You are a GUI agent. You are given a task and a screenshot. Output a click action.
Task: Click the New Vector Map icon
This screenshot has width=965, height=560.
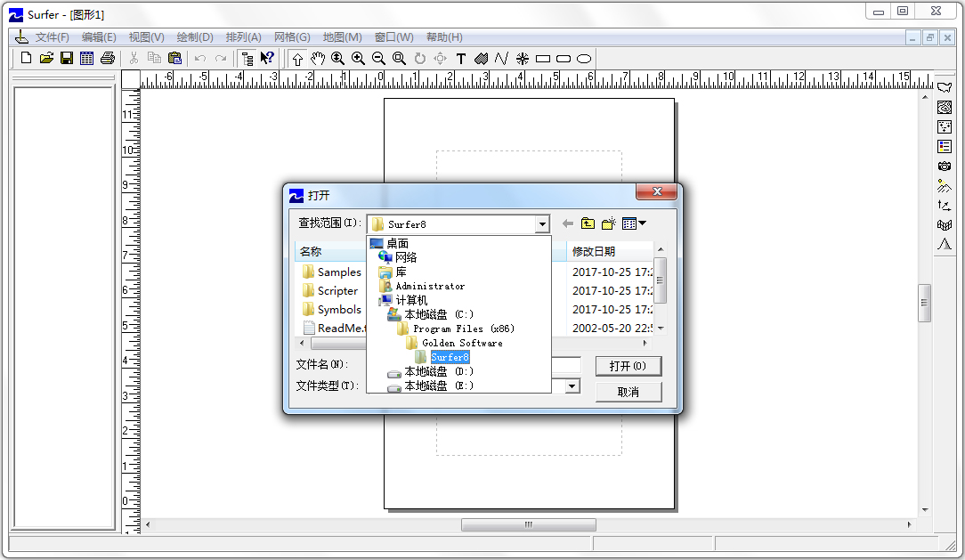[x=945, y=206]
